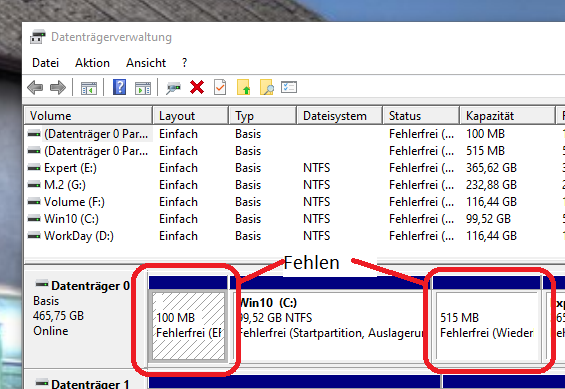
Task: Click Einfach in the WorkDay (D:) row
Action: tap(178, 236)
